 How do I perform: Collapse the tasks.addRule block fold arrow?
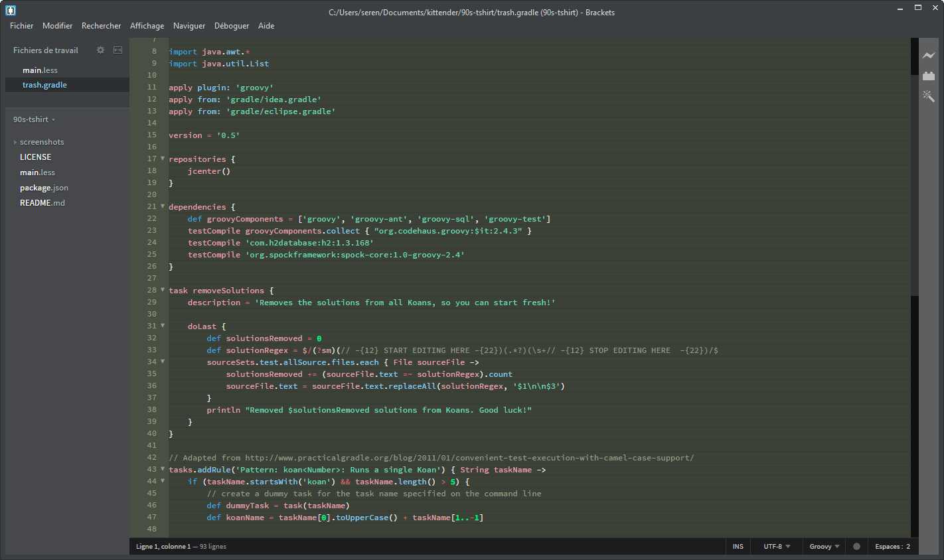[162, 469]
